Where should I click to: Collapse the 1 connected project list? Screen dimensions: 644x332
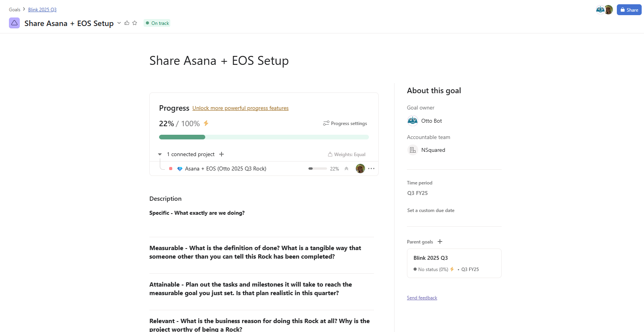160,155
